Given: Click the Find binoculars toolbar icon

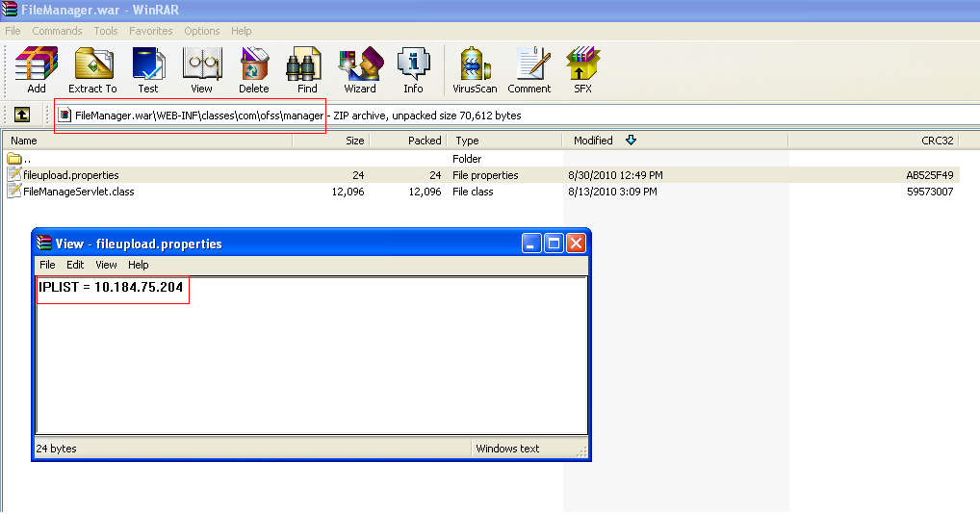Looking at the screenshot, I should coord(304,64).
